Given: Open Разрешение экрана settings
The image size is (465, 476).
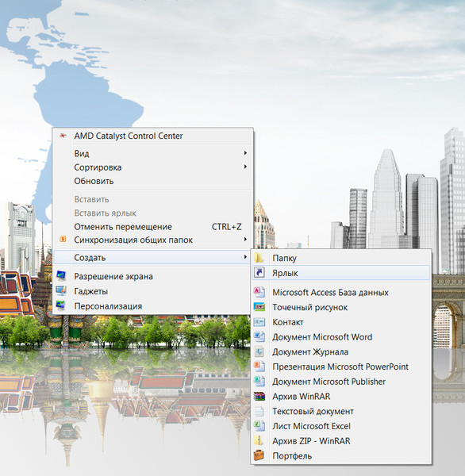Looking at the screenshot, I should pos(152,277).
